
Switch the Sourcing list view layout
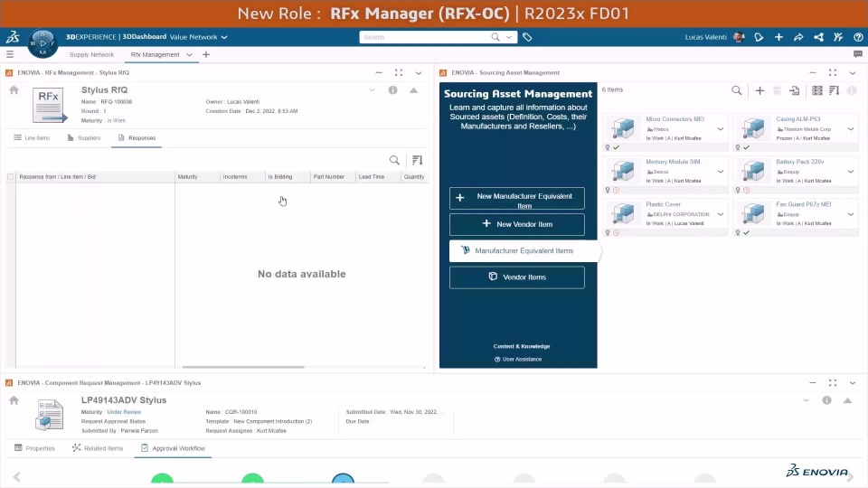[817, 90]
